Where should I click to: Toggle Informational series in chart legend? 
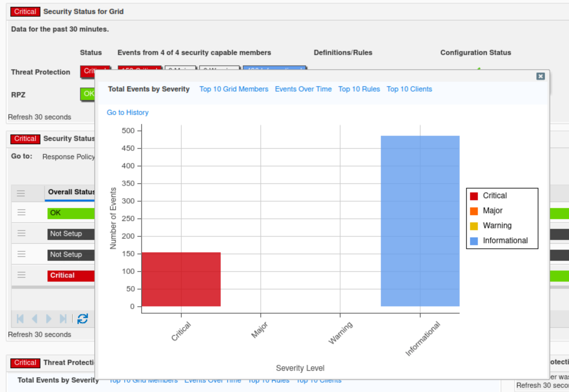pyautogui.click(x=505, y=241)
